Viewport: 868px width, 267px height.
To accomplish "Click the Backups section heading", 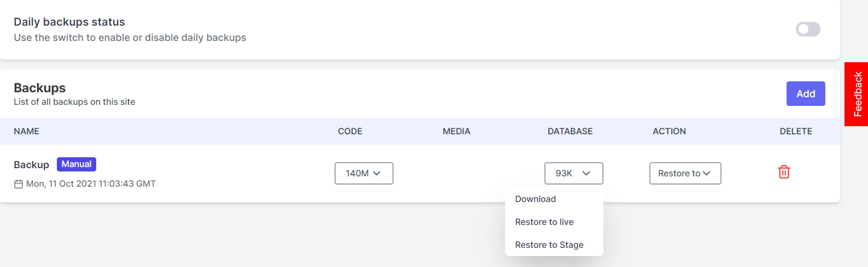I will tap(39, 88).
